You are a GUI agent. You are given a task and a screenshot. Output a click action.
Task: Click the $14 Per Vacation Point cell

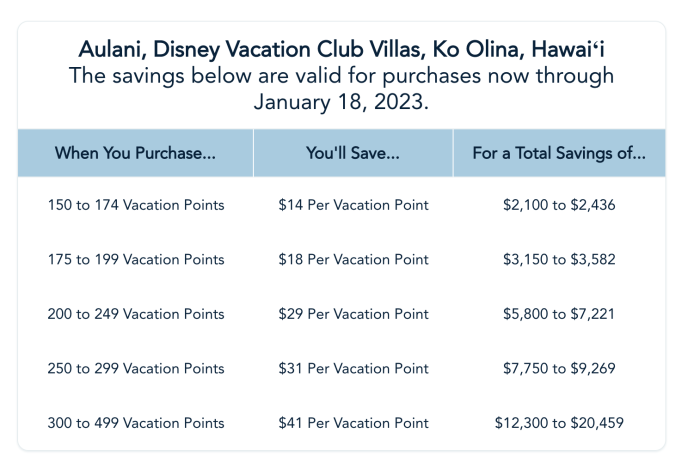[x=353, y=205]
